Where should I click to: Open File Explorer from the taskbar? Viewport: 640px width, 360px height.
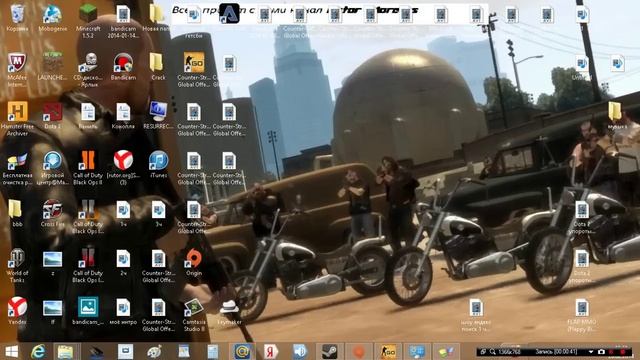tap(65, 351)
